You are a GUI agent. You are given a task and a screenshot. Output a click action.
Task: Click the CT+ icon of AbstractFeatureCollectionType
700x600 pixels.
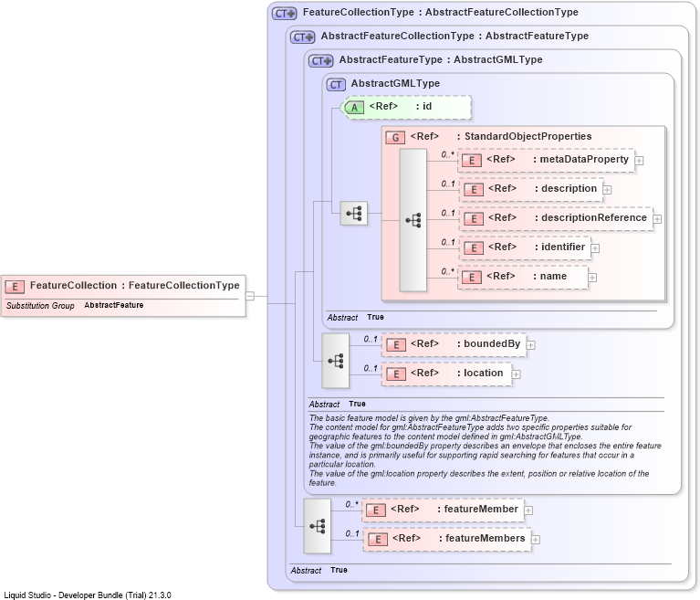(x=303, y=37)
